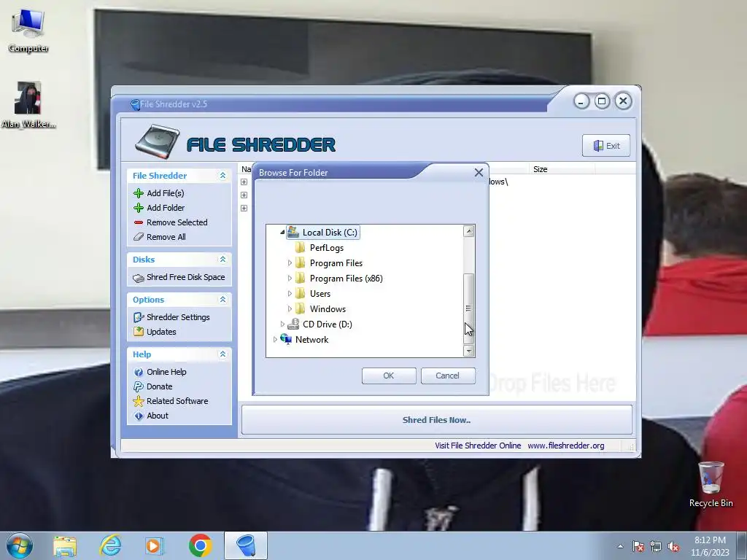Click the Donate PayPal icon
This screenshot has width=747, height=560.
(x=139, y=386)
